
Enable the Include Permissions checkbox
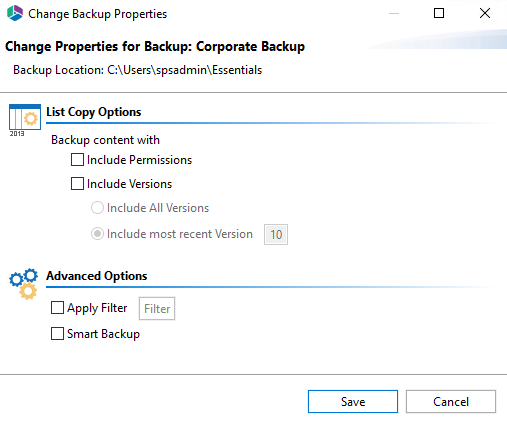tap(77, 160)
